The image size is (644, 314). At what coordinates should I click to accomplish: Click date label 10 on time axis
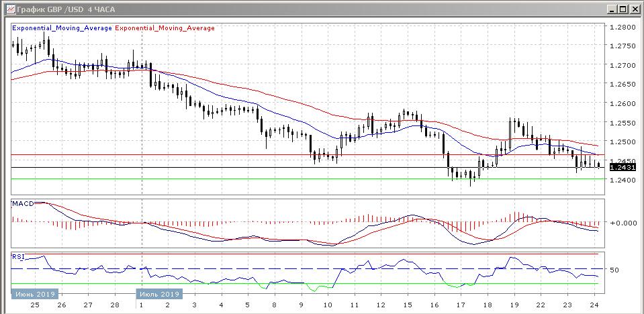pyautogui.click(x=328, y=305)
